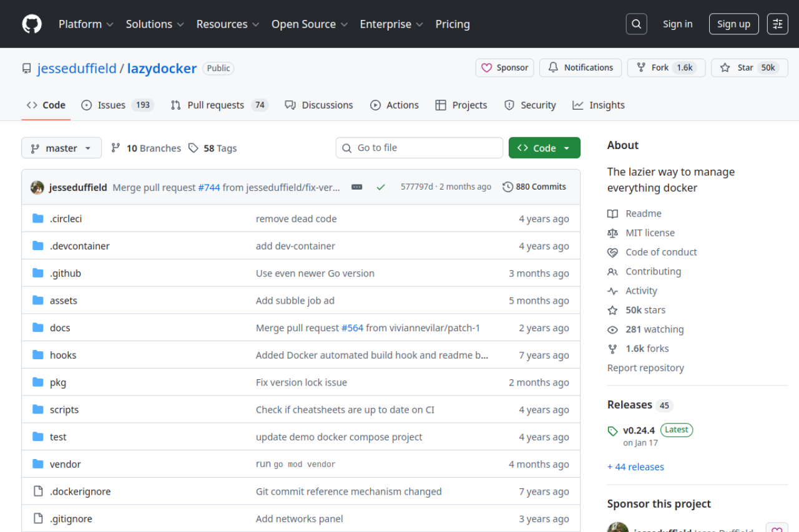Open the search icon in the header
The height and width of the screenshot is (532, 799).
tap(636, 24)
